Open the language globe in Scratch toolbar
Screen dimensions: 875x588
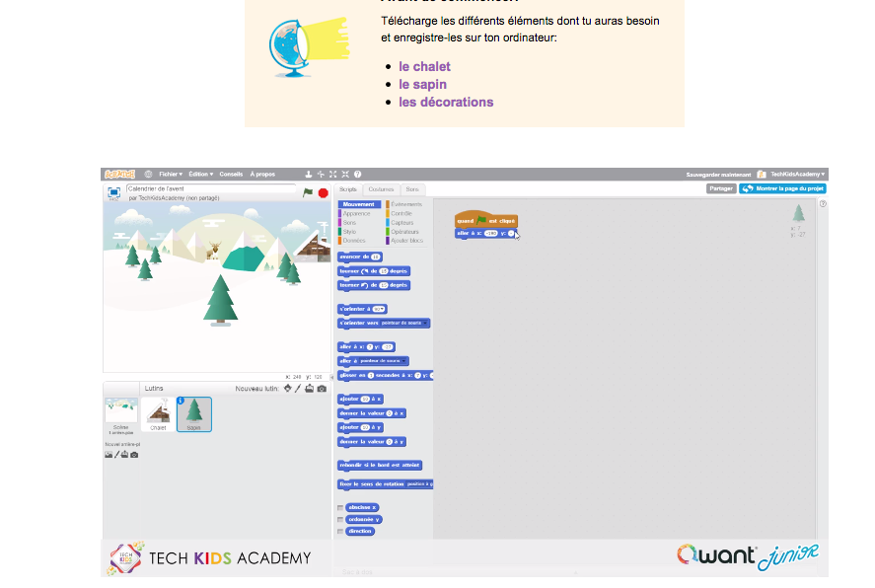click(x=148, y=174)
